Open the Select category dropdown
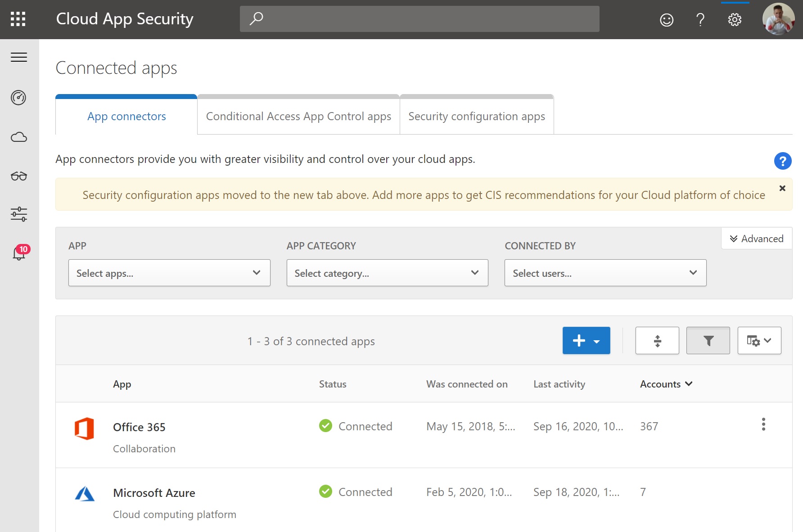Viewport: 803px width, 532px height. (x=387, y=273)
